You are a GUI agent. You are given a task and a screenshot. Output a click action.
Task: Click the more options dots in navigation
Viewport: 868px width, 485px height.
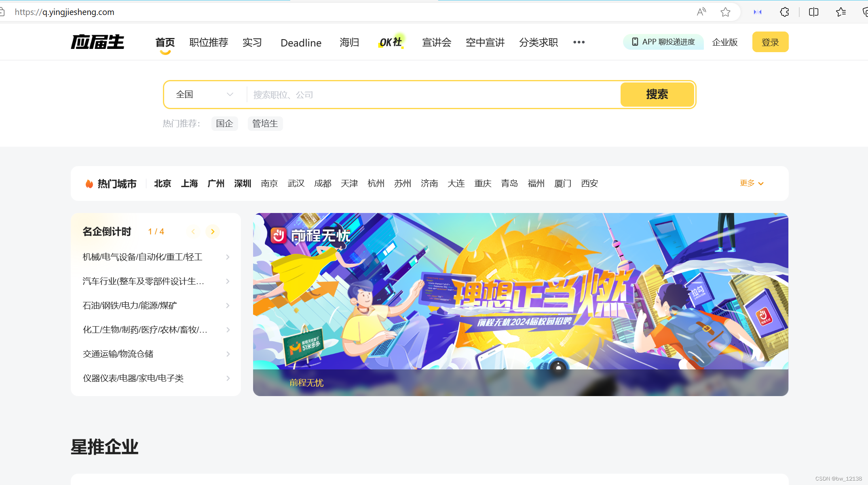[579, 42]
